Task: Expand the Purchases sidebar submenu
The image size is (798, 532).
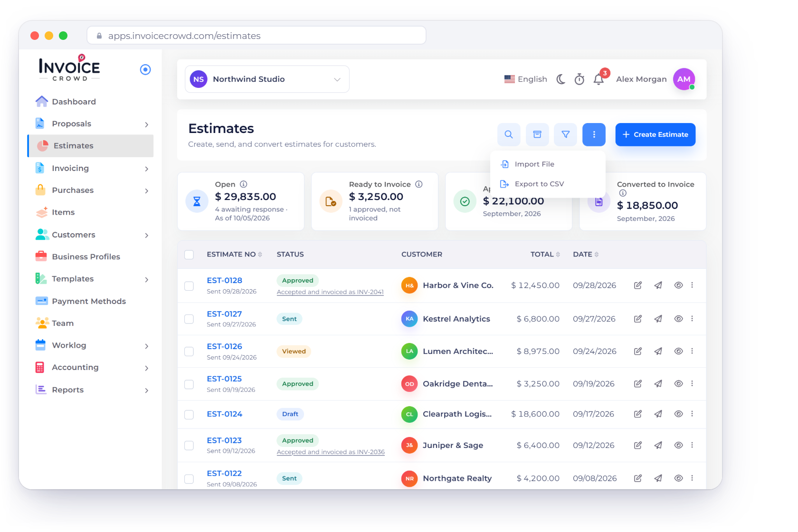Action: [x=147, y=191]
